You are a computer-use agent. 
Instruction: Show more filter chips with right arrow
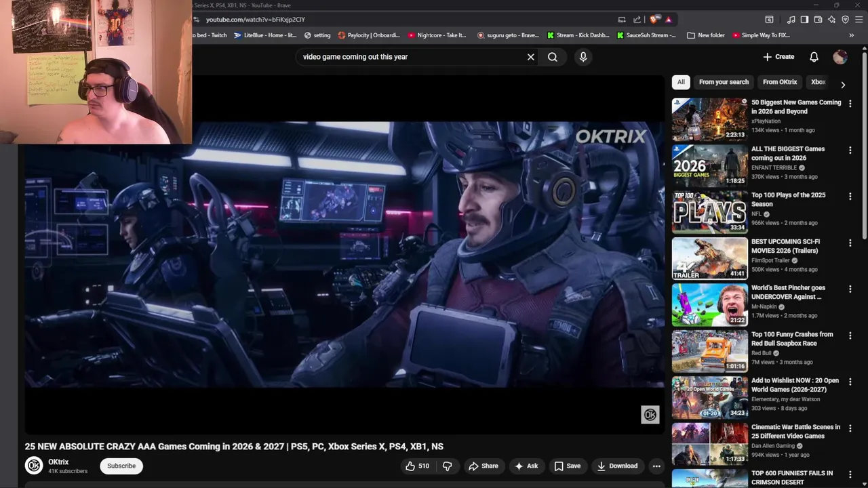tap(843, 85)
